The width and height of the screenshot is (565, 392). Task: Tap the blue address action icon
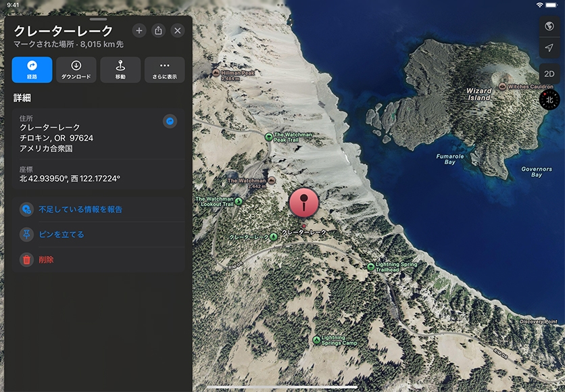pos(170,121)
